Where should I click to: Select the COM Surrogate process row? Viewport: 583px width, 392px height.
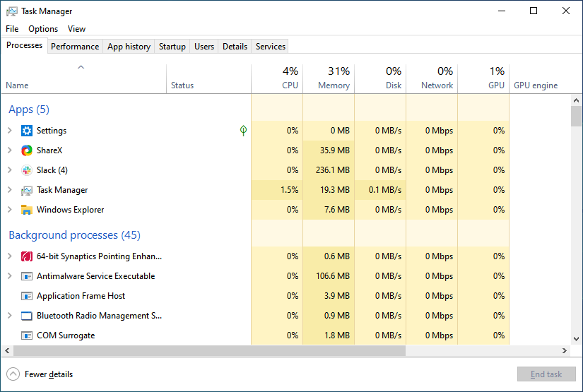click(x=66, y=335)
